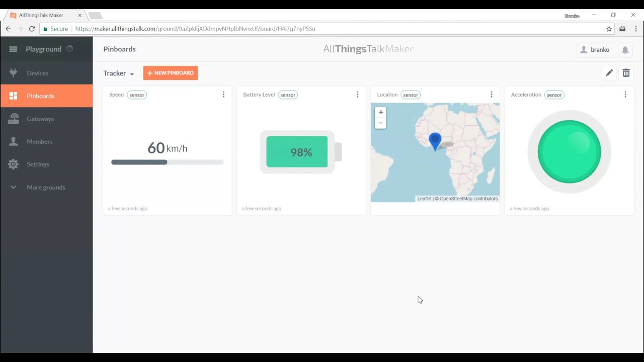Open Battery Level widget three-dot menu
Viewport: 644px width, 362px height.
click(357, 95)
